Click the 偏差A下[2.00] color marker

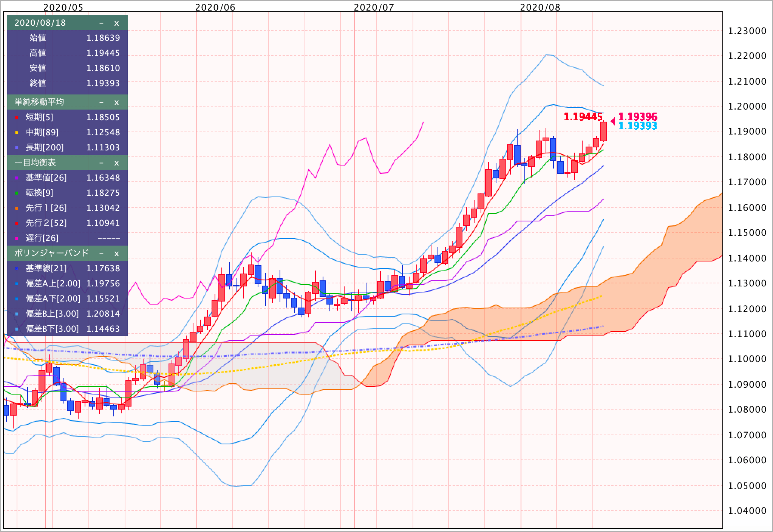coord(17,299)
